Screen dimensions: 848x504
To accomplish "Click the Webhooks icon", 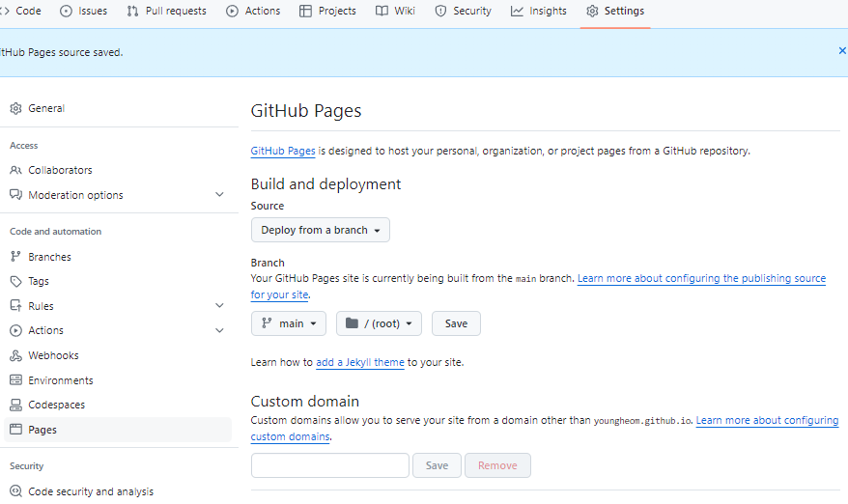I will click(x=15, y=355).
